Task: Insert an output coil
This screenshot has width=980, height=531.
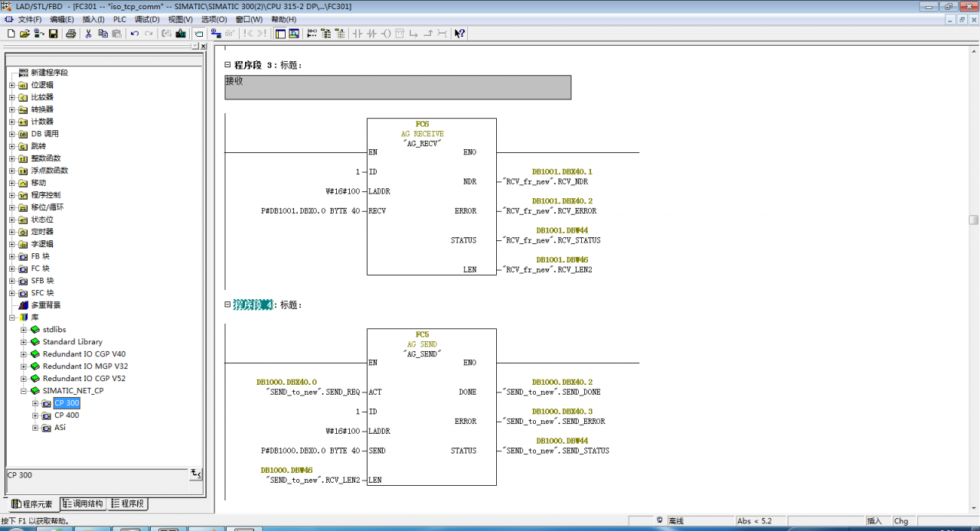Action: (387, 34)
